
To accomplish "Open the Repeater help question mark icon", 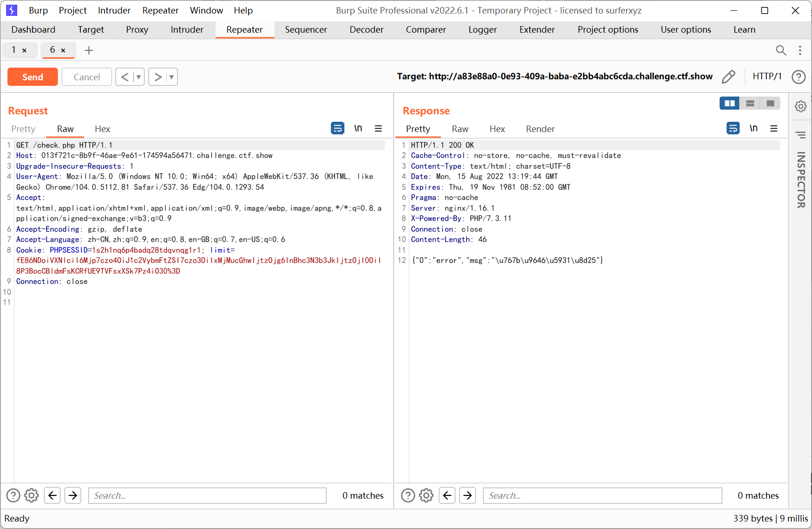I will [x=798, y=77].
